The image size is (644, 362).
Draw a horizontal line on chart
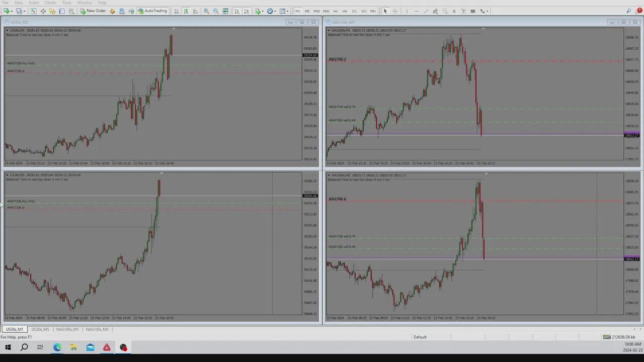click(417, 11)
